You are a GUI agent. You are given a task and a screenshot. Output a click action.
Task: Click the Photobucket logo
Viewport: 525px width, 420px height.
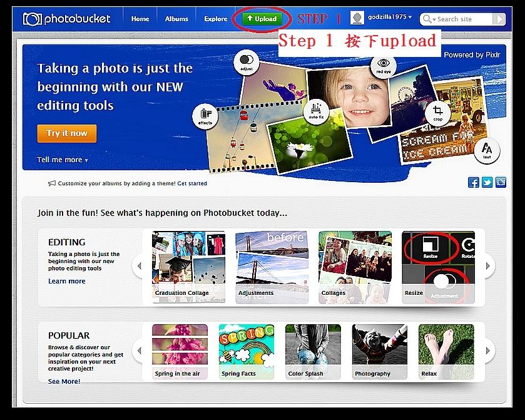(66, 19)
